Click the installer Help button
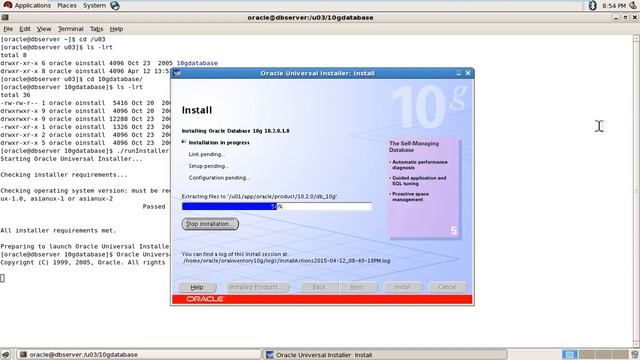Viewport: 640px width, 360px height. tap(197, 287)
